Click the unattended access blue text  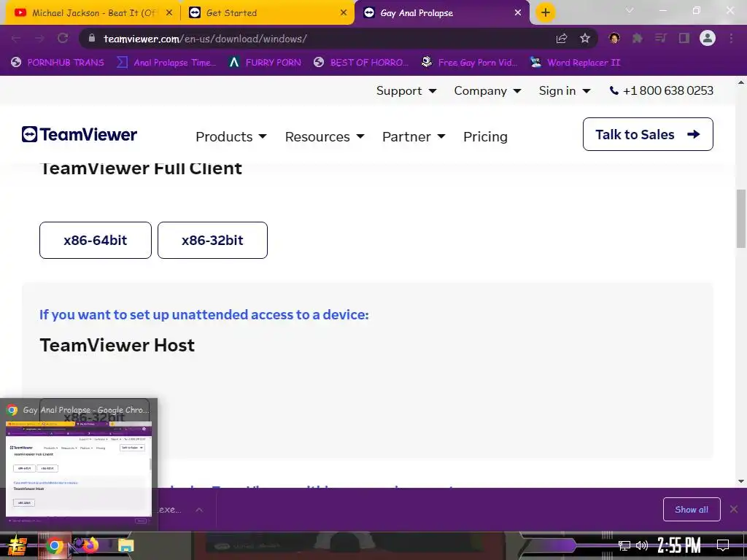coord(204,315)
